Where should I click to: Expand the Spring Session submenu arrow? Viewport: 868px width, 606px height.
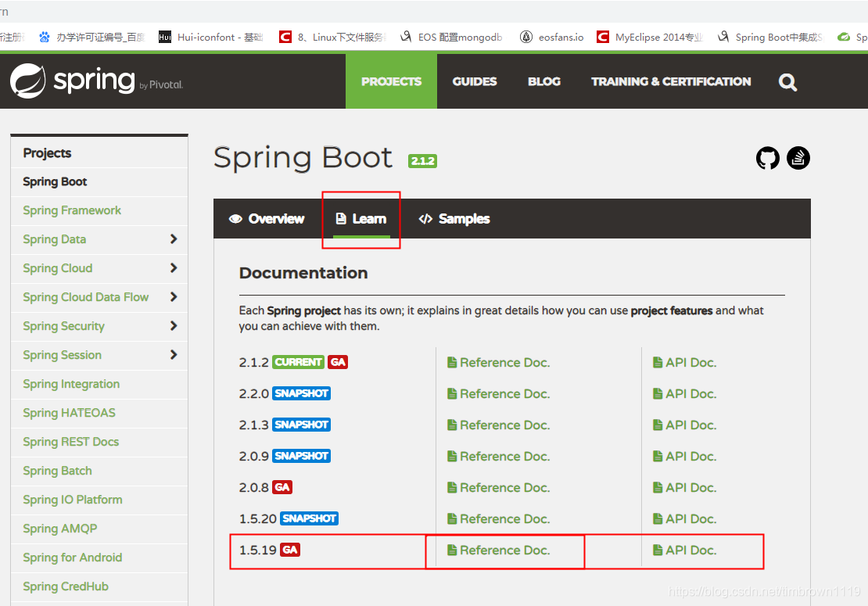pos(174,355)
